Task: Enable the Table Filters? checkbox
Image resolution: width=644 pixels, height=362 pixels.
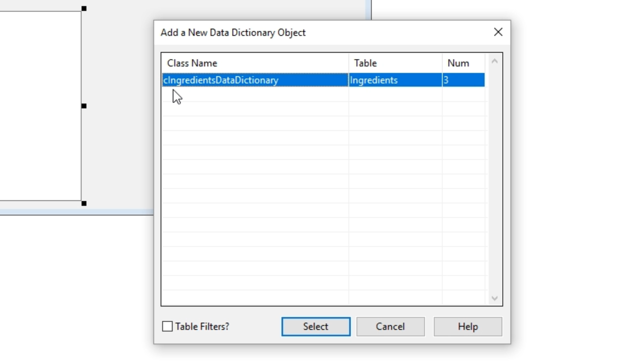Action: click(x=167, y=326)
